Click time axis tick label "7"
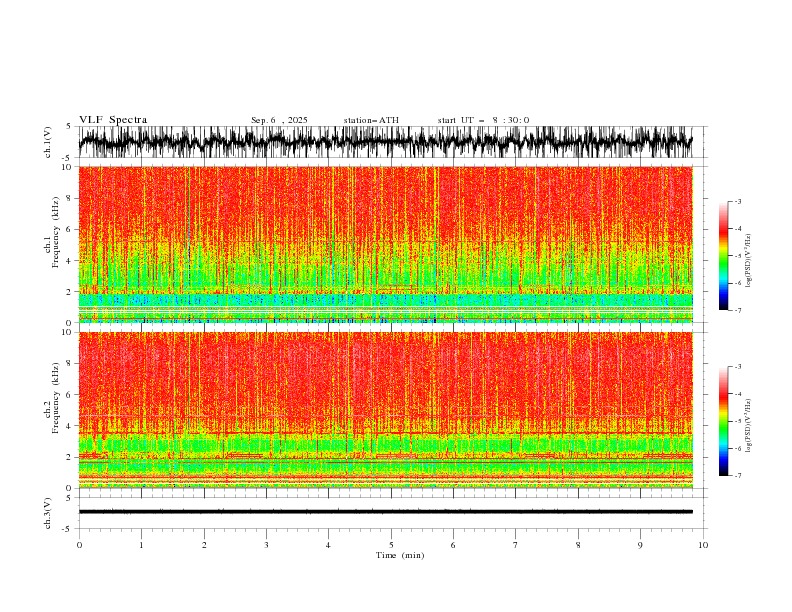 click(516, 545)
